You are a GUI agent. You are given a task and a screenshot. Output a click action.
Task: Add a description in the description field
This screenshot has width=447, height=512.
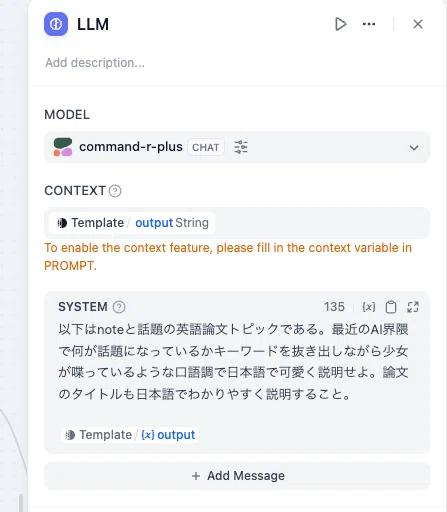click(95, 63)
